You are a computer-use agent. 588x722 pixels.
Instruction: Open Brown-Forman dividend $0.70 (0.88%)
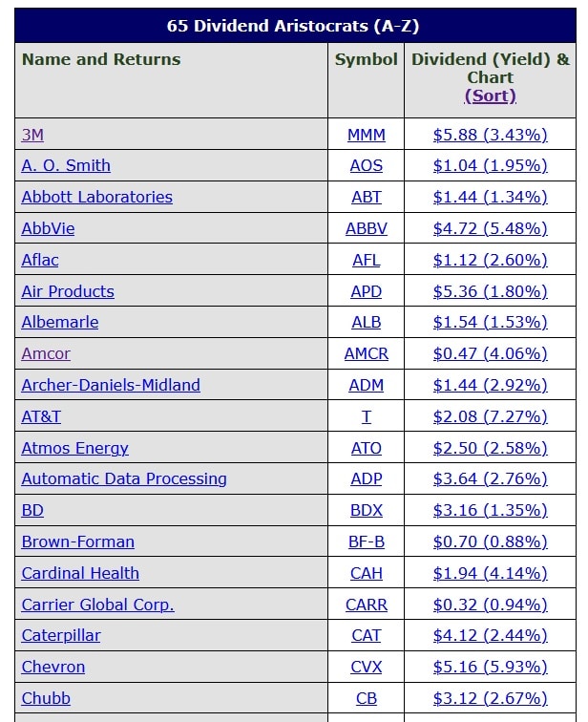tap(490, 541)
